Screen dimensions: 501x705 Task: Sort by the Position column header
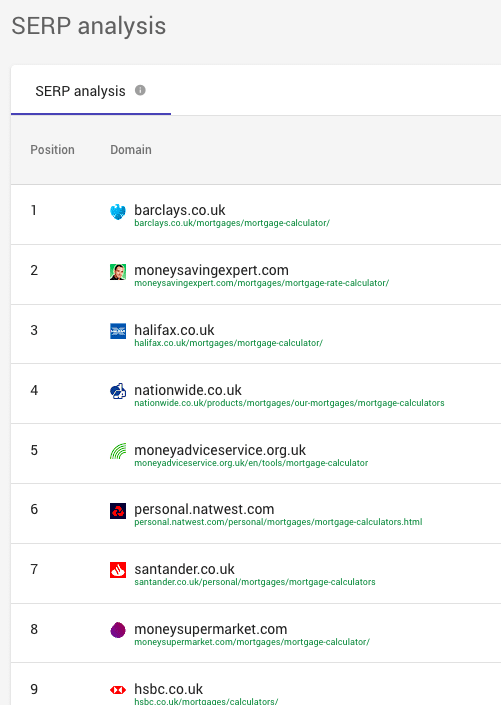pyautogui.click(x=52, y=150)
